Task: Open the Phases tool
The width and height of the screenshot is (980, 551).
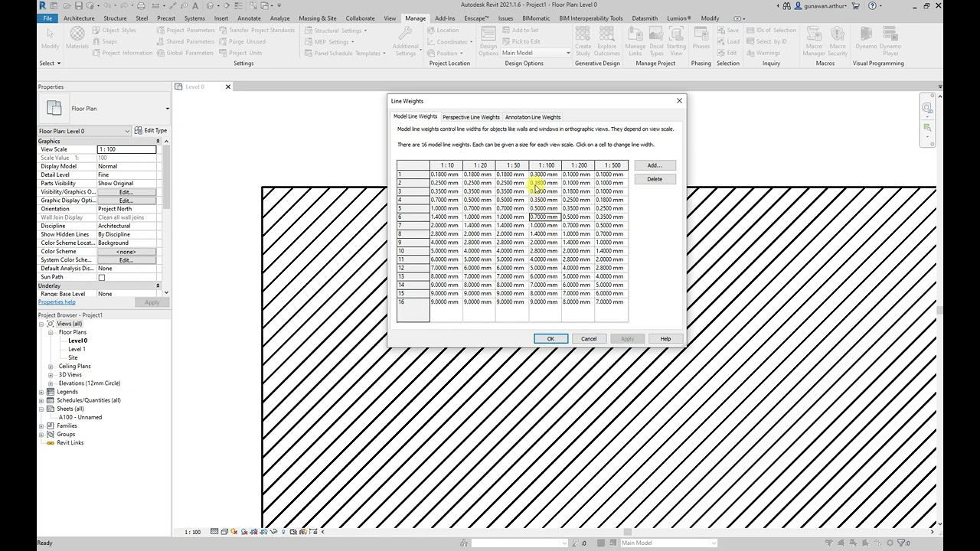Action: [x=701, y=39]
